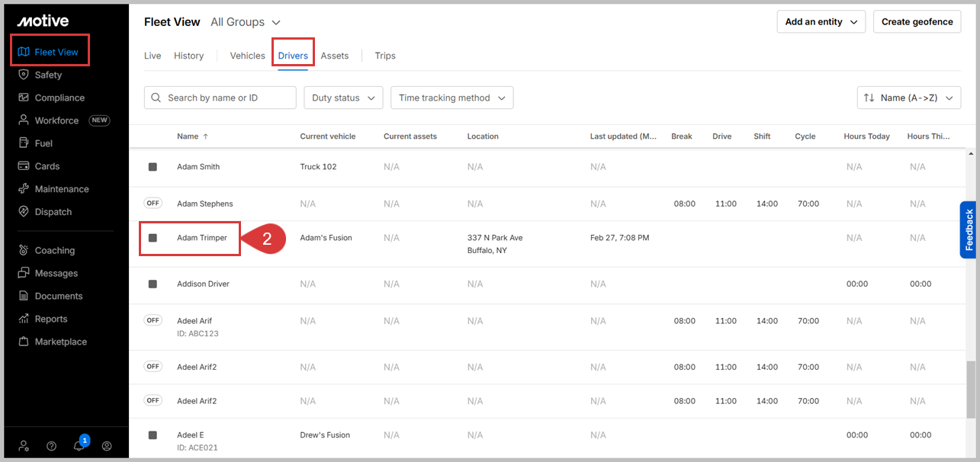Switch to the Assets tab
Image resolution: width=980 pixels, height=462 pixels.
pyautogui.click(x=335, y=56)
